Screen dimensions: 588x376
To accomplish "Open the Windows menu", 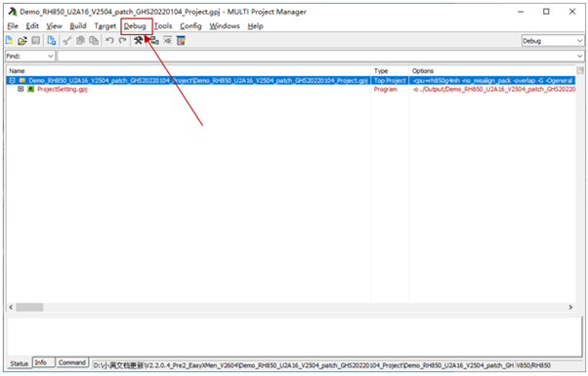I will pyautogui.click(x=225, y=26).
